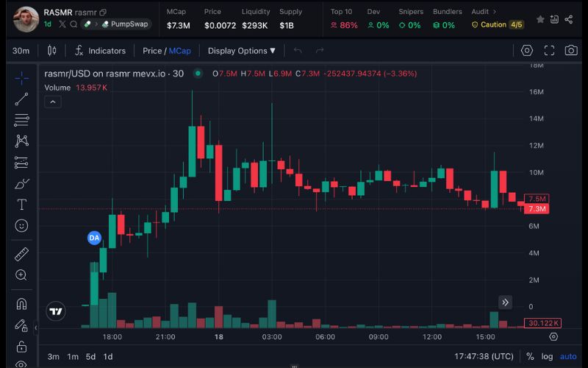Toggle lock all drawings
This screenshot has height=368, width=588.
(x=22, y=346)
